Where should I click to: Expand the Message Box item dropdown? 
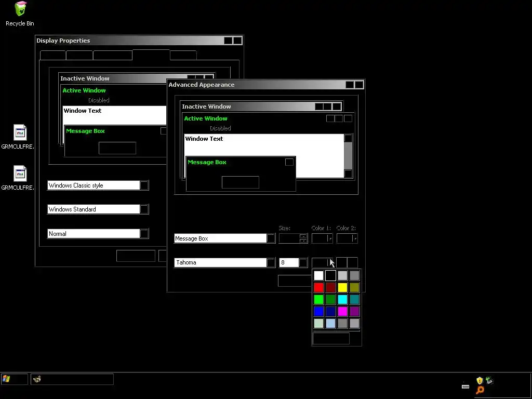click(271, 238)
